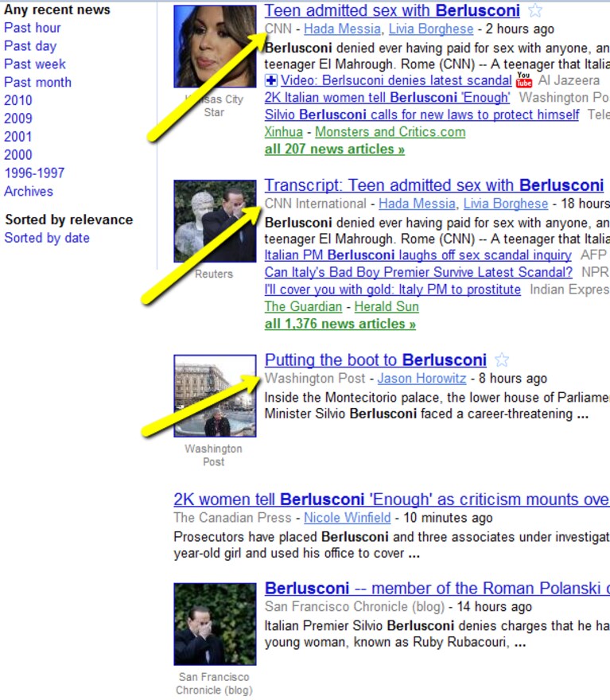Click 'Washington Post' caption under thumbnail

point(214,455)
